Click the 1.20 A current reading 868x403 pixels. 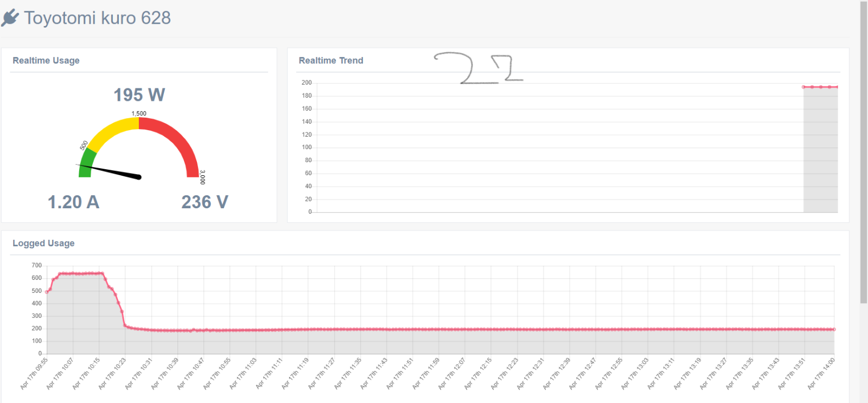pyautogui.click(x=73, y=202)
